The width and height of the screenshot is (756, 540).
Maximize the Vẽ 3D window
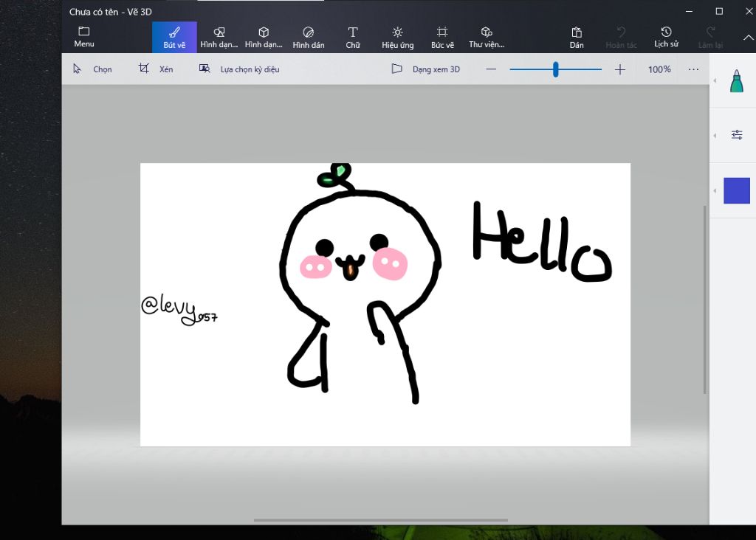point(719,11)
